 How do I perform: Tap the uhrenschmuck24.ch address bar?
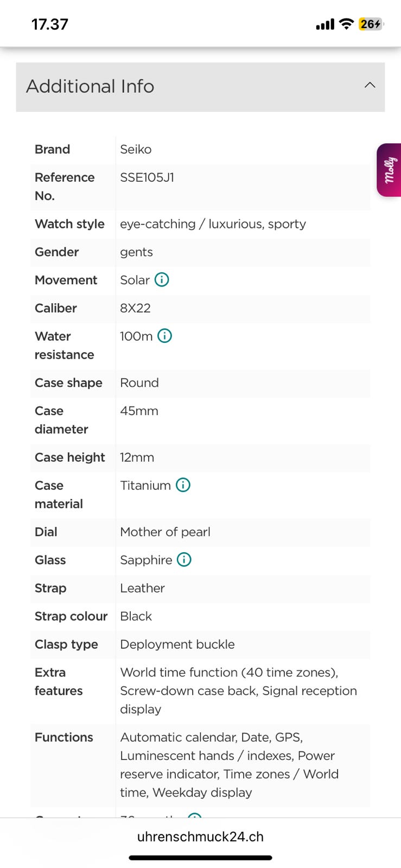200,837
